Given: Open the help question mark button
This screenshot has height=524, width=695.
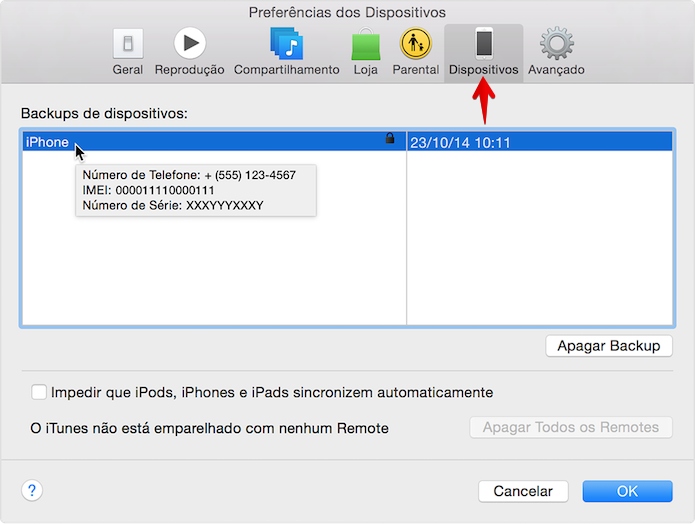Looking at the screenshot, I should 32,491.
